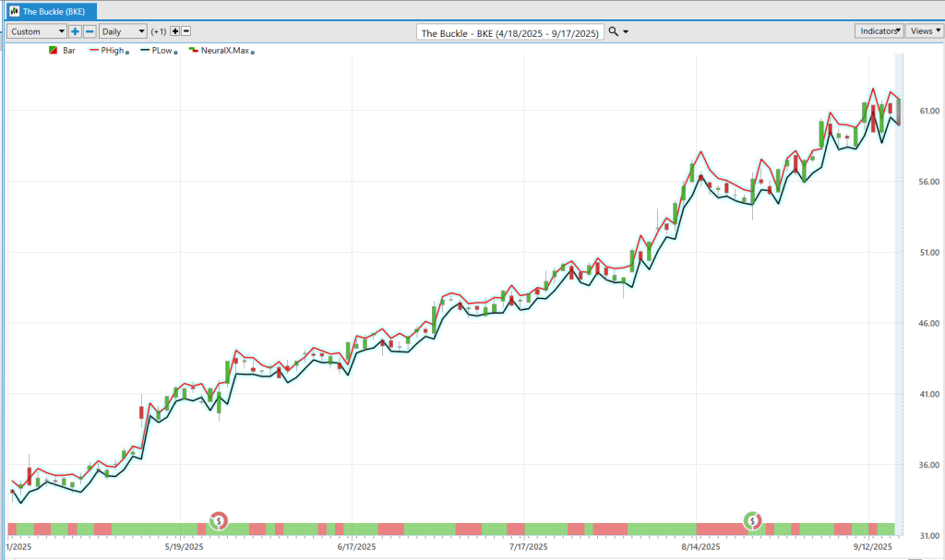This screenshot has width=945, height=560.
Task: Click the Bar legend color swatch
Action: click(x=53, y=51)
